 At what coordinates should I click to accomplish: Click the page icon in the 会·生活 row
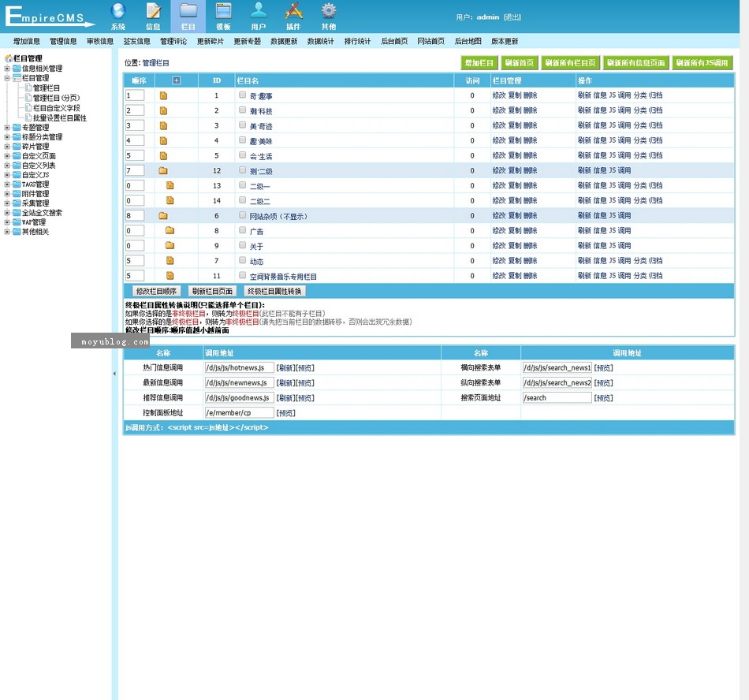pos(163,155)
